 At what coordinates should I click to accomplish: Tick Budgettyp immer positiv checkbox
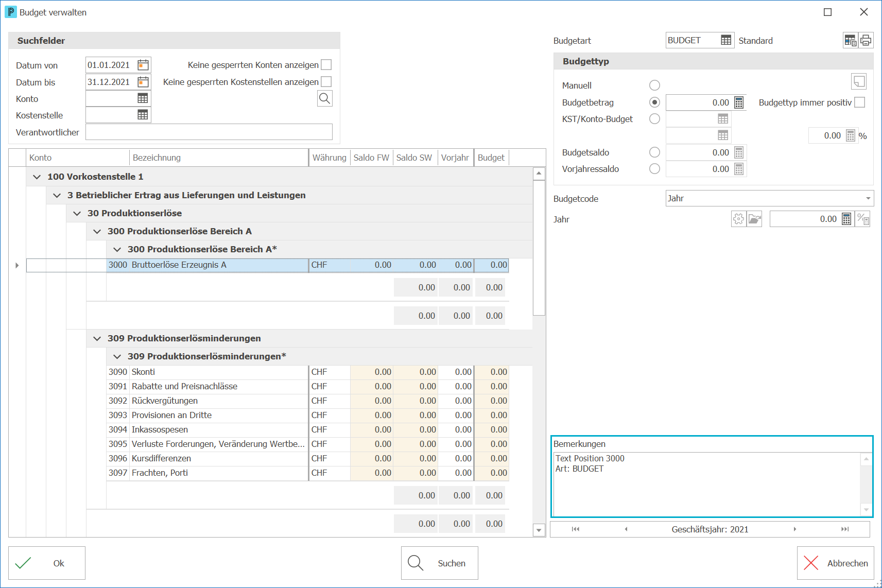(x=860, y=102)
